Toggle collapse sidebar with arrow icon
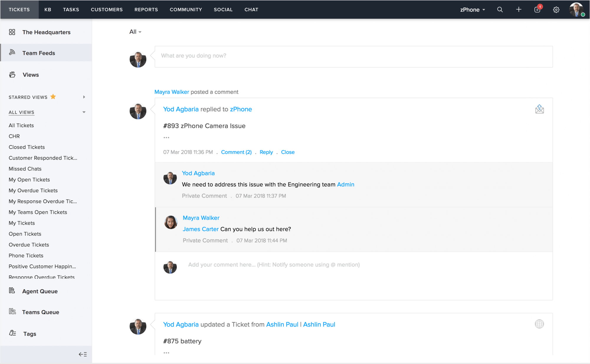Screen dimensions: 590x364 pyautogui.click(x=83, y=354)
